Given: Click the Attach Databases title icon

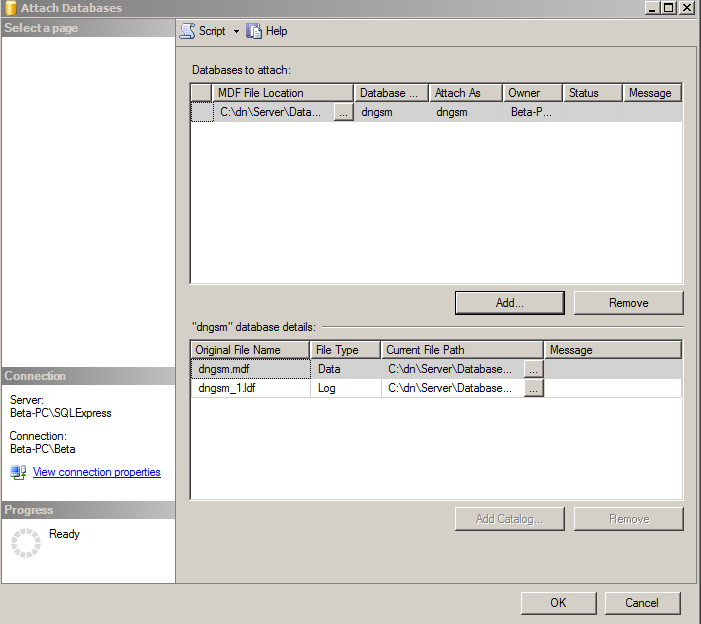Looking at the screenshot, I should pos(11,8).
